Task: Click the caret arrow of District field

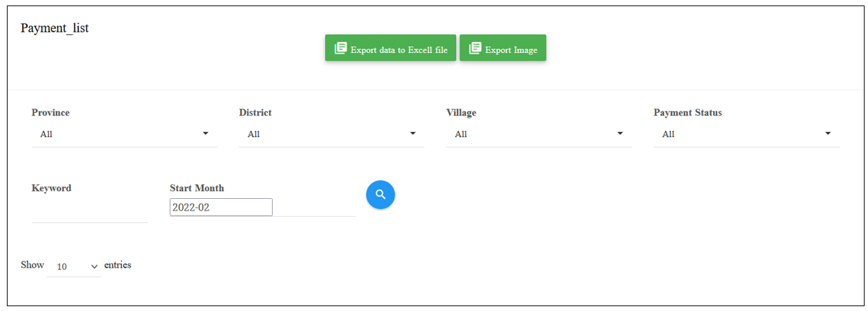Action: point(413,133)
